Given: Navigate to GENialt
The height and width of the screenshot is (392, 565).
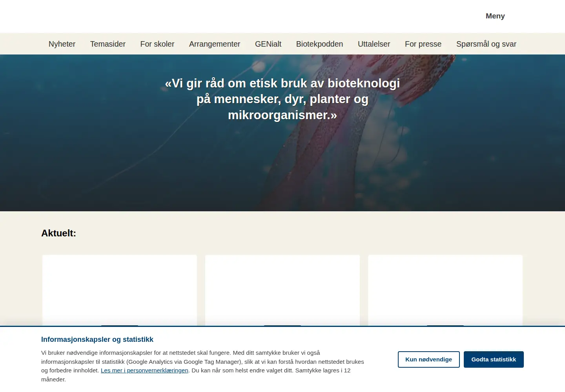Looking at the screenshot, I should click(268, 44).
